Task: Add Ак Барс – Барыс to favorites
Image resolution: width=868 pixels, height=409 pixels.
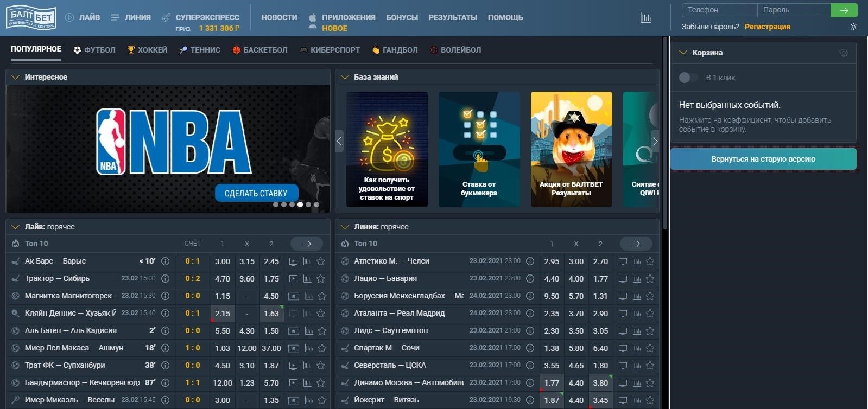Action: (321, 261)
